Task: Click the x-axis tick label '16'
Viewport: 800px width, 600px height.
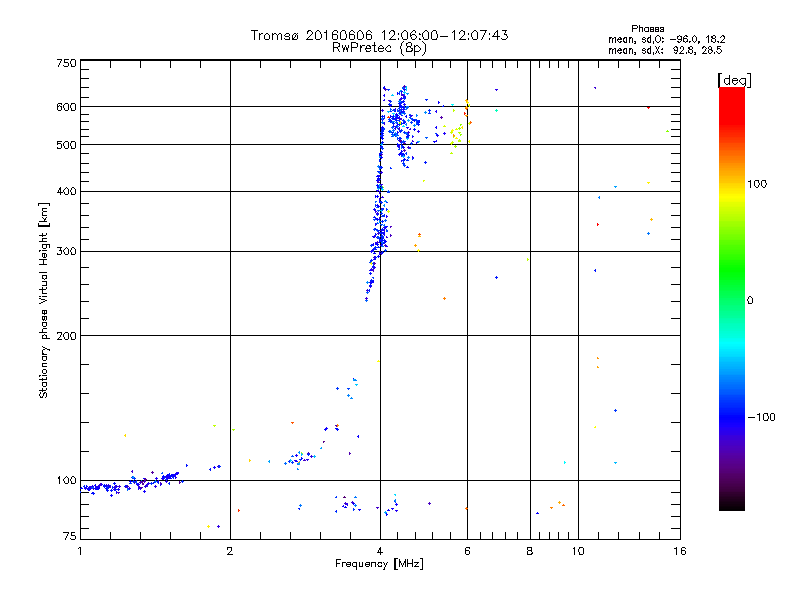Action: 680,551
